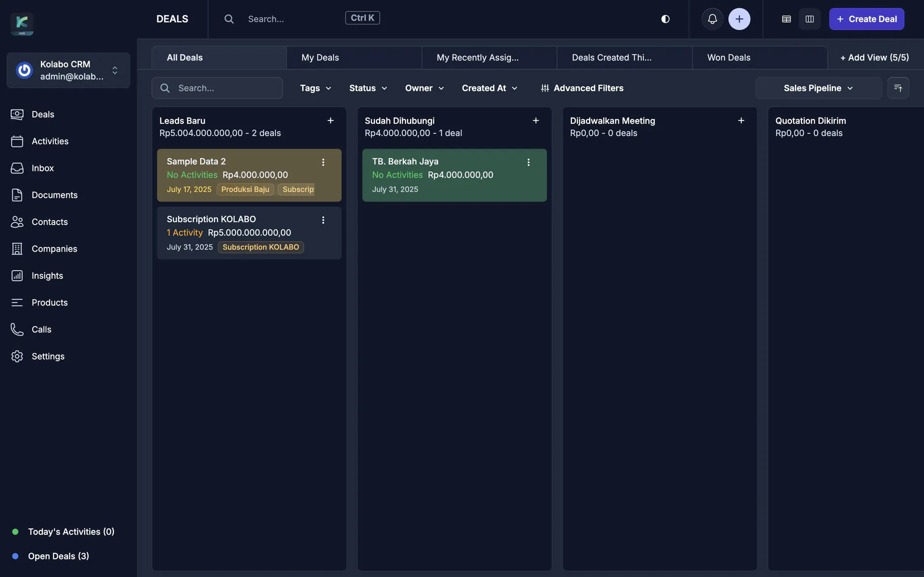Open Calls from the sidebar

point(41,329)
